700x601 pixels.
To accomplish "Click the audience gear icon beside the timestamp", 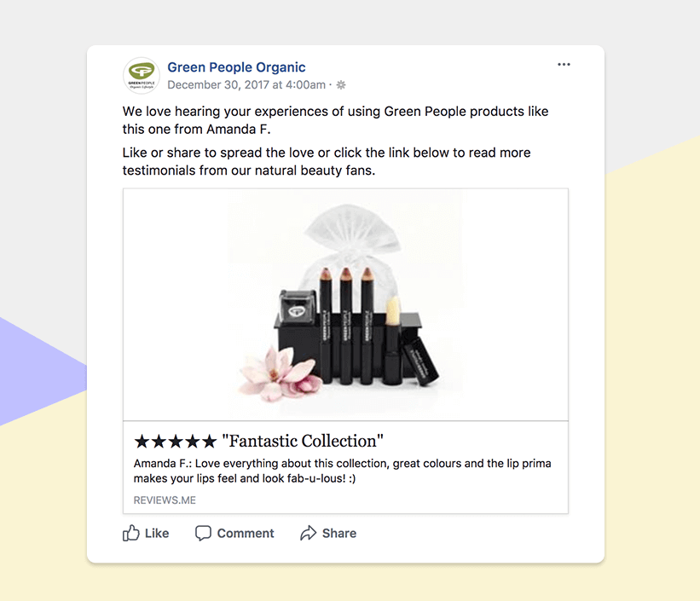I will [x=341, y=85].
